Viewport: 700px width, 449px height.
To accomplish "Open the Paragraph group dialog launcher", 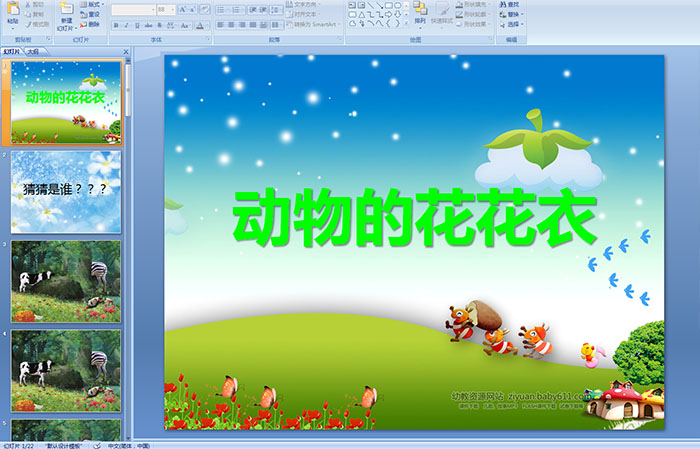I will pos(340,39).
